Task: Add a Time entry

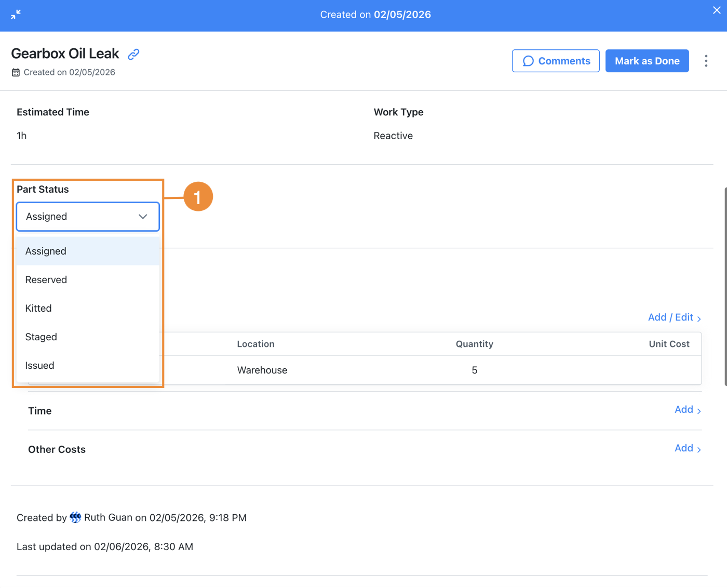Action: (x=688, y=410)
